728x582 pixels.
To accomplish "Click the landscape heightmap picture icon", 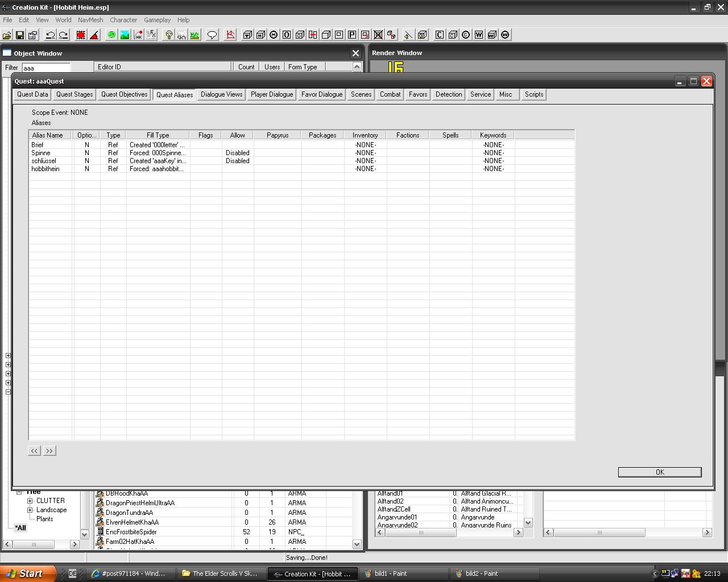I will [125, 35].
